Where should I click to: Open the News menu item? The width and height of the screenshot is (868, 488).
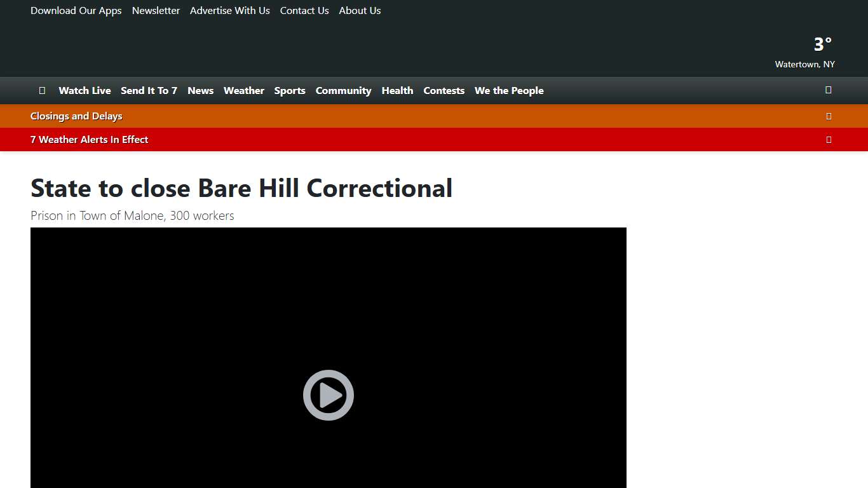[x=200, y=90]
